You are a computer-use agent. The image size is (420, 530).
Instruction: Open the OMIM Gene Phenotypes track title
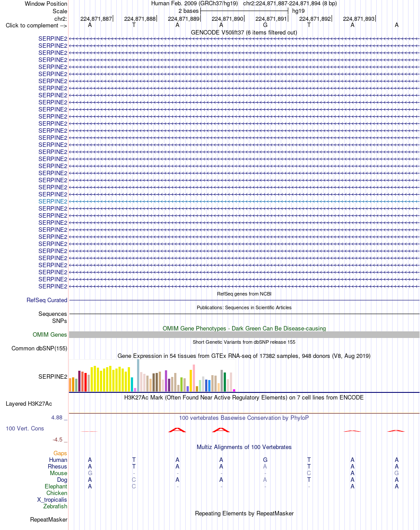tap(244, 329)
